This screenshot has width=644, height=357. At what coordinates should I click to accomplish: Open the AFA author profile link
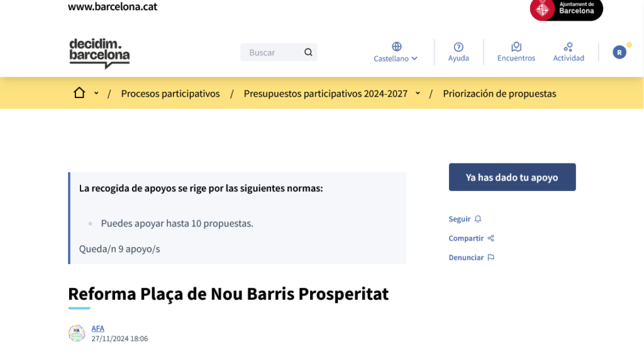tap(97, 328)
